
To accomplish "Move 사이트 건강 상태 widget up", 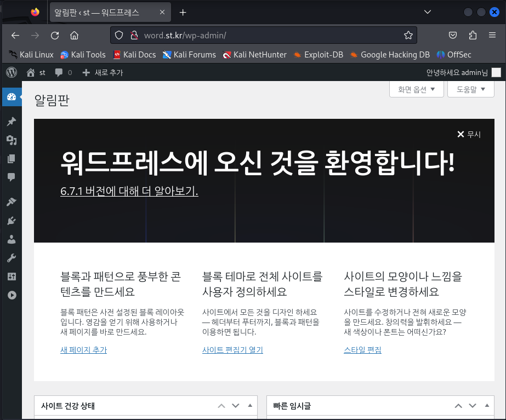I will [x=221, y=406].
